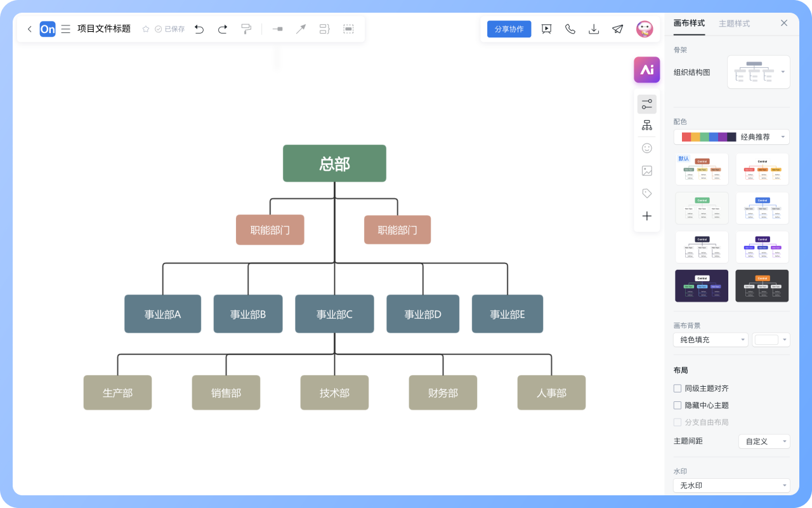
Task: Click the 分享协作 button
Action: tap(509, 29)
